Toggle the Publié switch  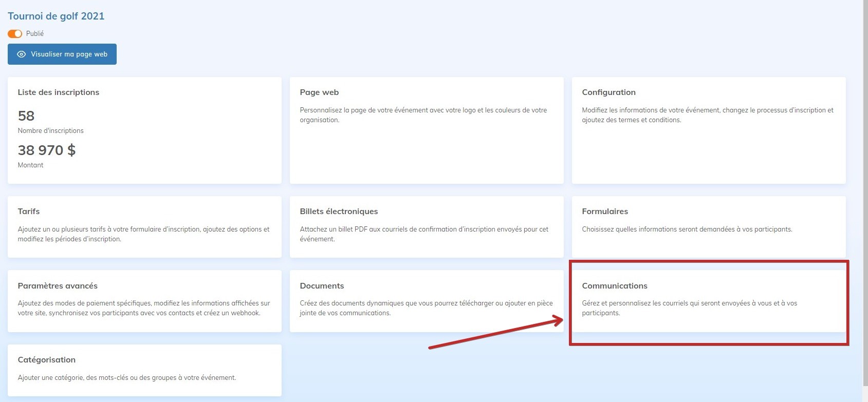click(x=15, y=34)
